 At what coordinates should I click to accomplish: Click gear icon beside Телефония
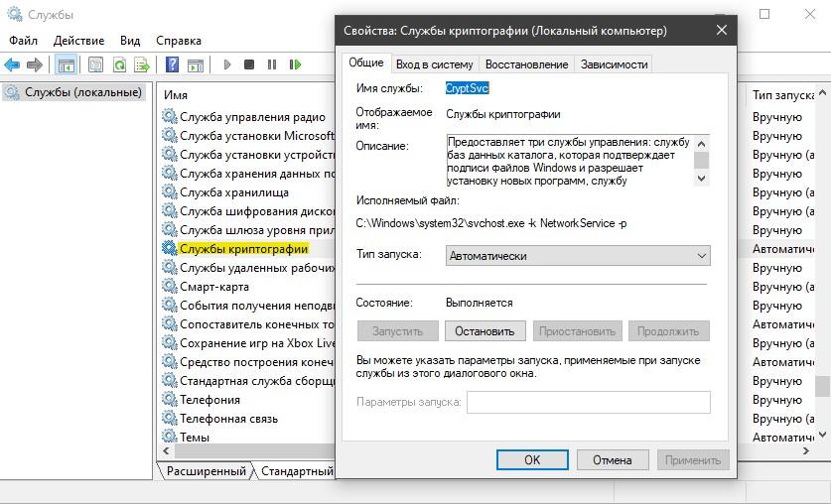coord(170,399)
